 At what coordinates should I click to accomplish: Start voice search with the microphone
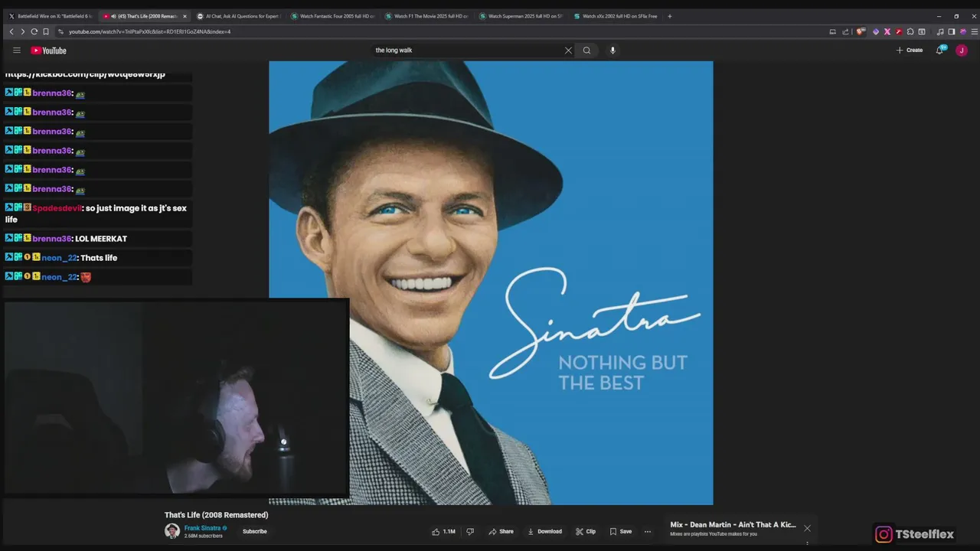click(x=612, y=51)
